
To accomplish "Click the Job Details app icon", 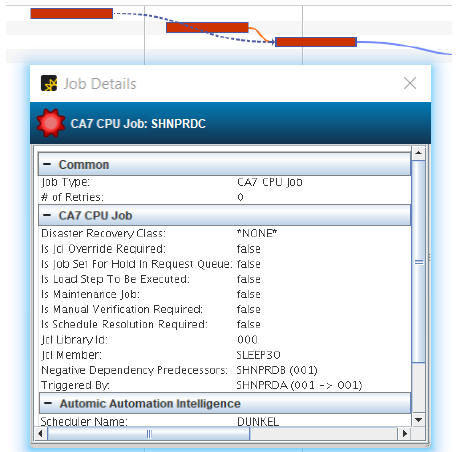I will pos(49,83).
